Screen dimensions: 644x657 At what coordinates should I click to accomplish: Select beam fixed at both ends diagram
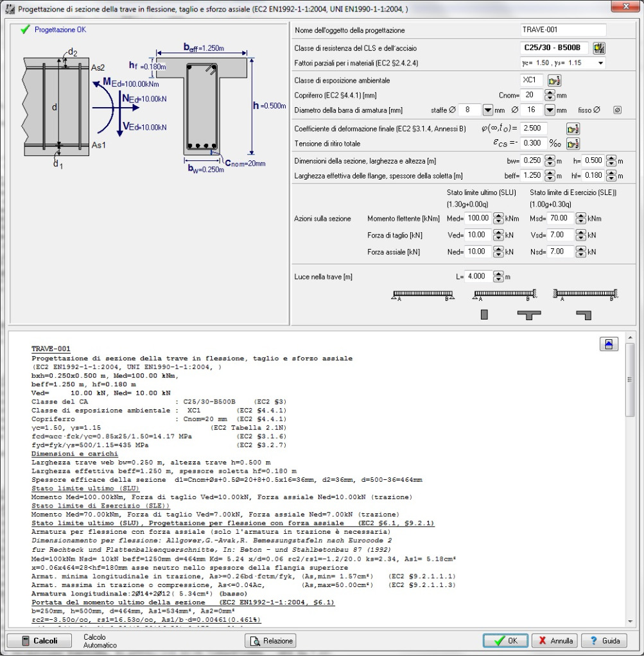click(x=586, y=295)
